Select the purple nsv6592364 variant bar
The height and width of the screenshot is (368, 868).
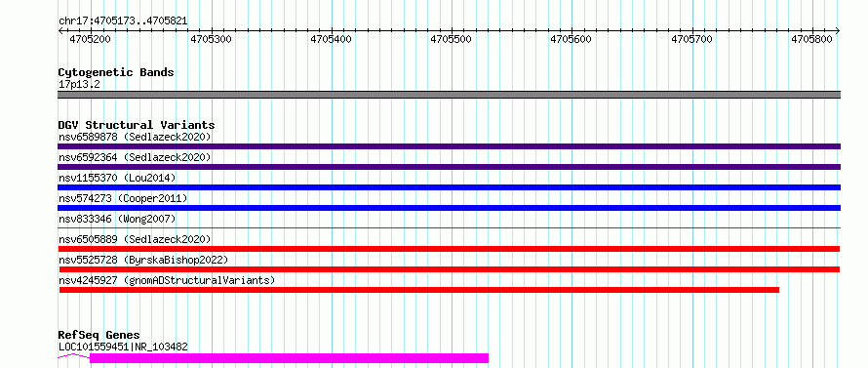[449, 167]
